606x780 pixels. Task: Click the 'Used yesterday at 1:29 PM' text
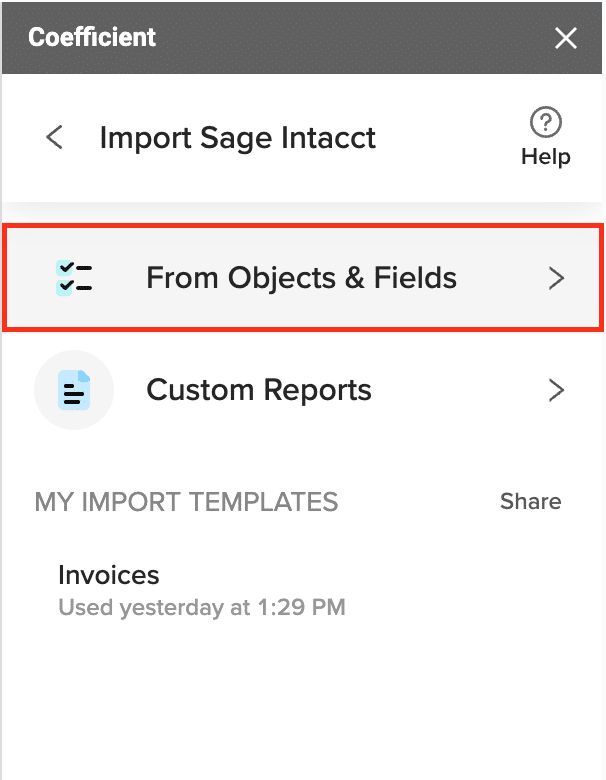[x=201, y=607]
